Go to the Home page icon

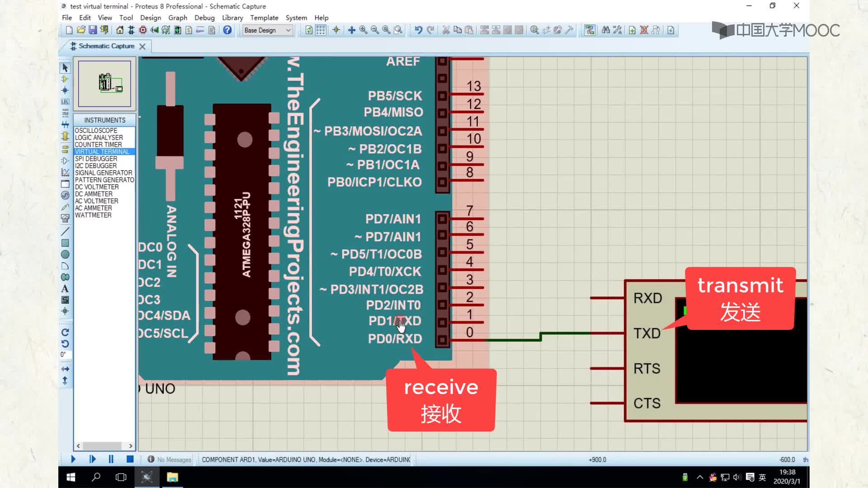pyautogui.click(x=120, y=30)
